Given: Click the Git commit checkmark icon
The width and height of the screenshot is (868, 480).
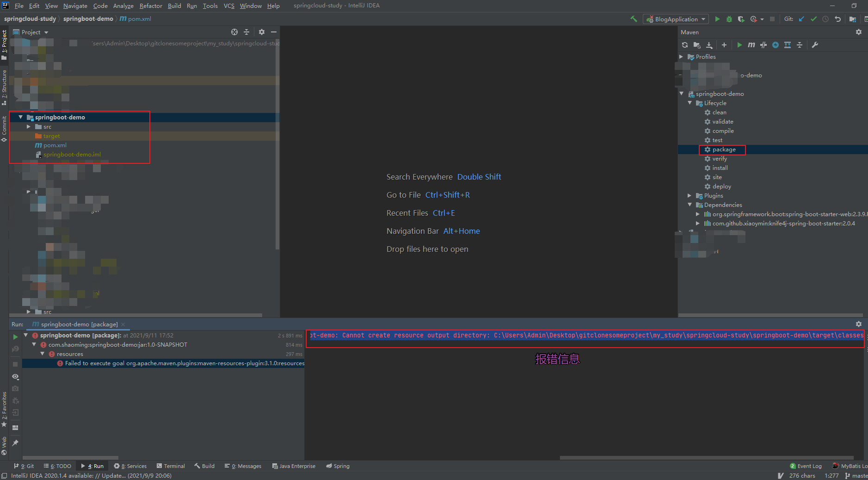Looking at the screenshot, I should pyautogui.click(x=813, y=19).
